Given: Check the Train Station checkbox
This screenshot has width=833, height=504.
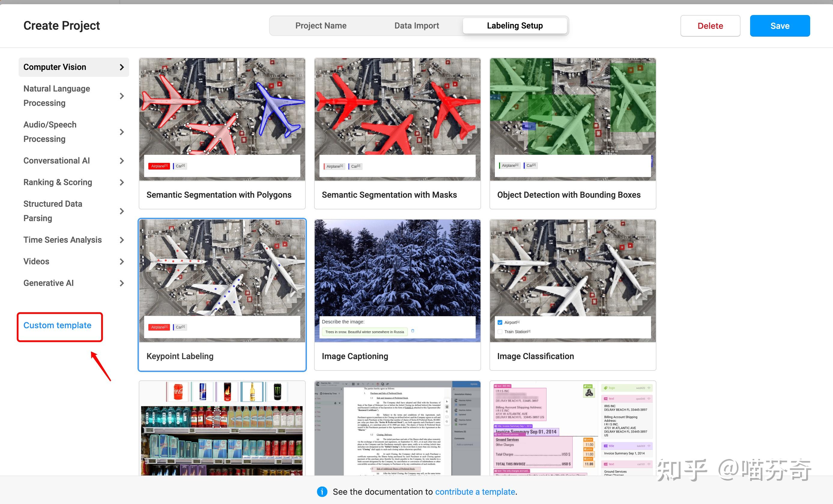Looking at the screenshot, I should pyautogui.click(x=500, y=332).
